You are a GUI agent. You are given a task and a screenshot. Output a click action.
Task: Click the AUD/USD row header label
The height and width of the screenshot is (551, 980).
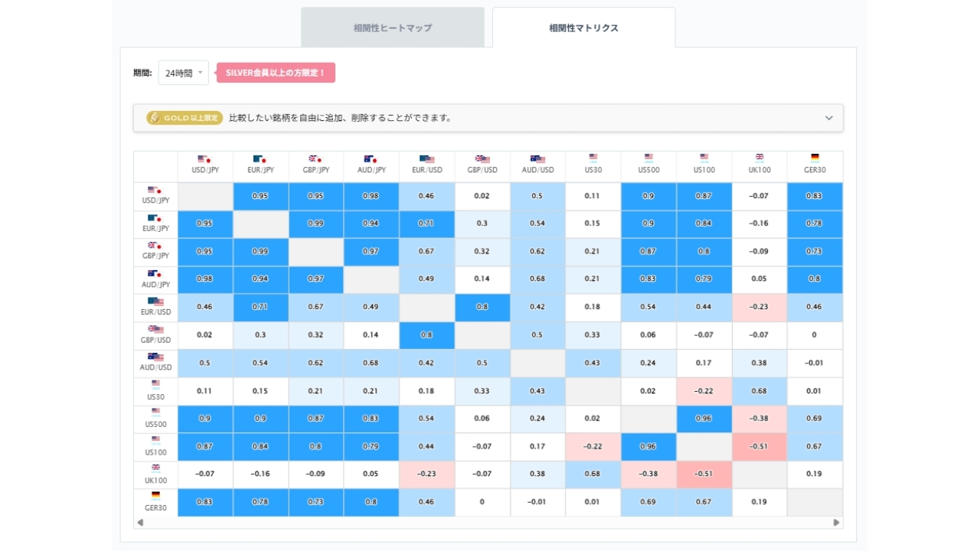point(155,367)
